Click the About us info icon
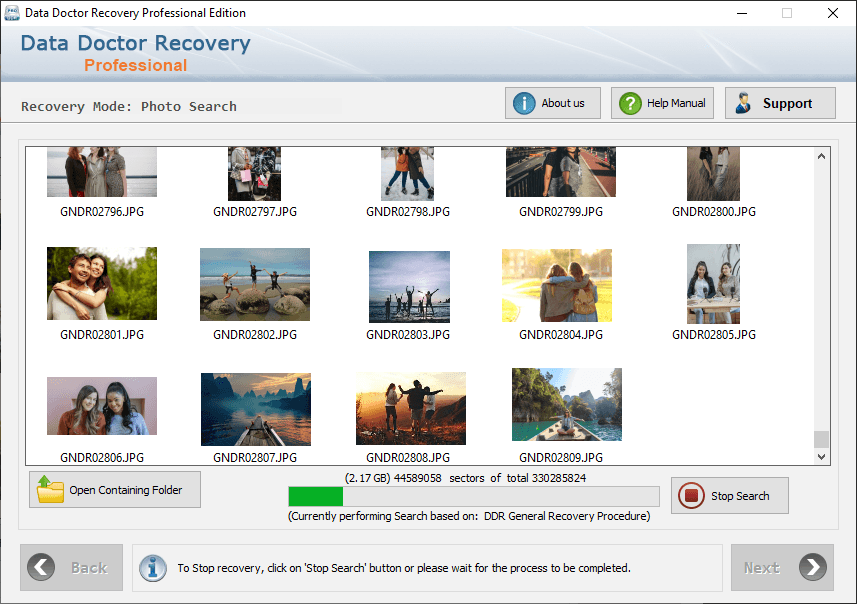The height and width of the screenshot is (604, 857). pos(524,103)
